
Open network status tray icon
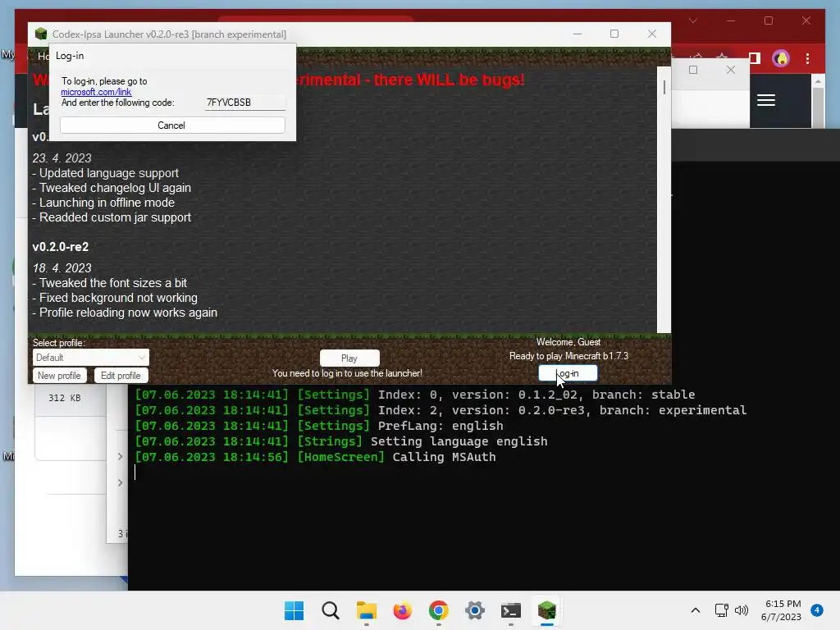pyautogui.click(x=722, y=610)
